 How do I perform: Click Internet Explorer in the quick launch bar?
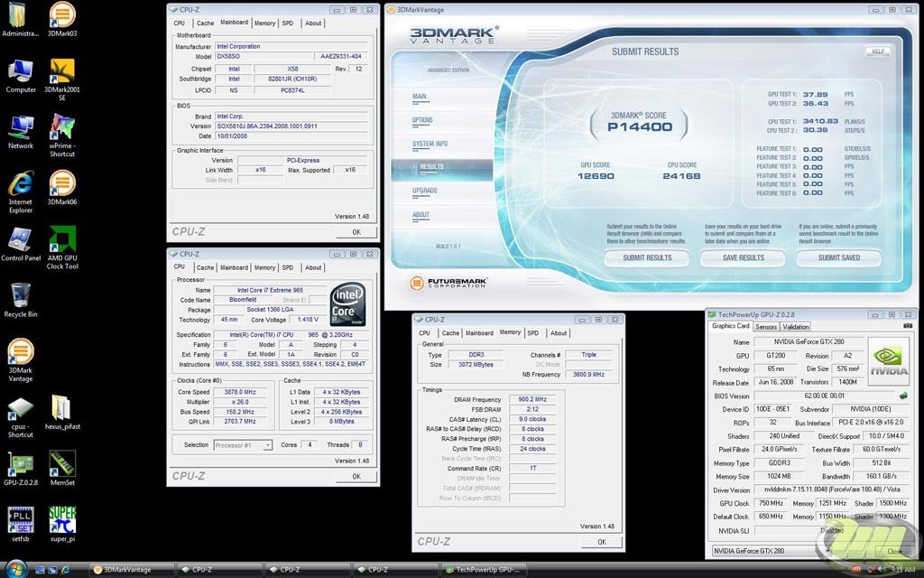[x=65, y=570]
